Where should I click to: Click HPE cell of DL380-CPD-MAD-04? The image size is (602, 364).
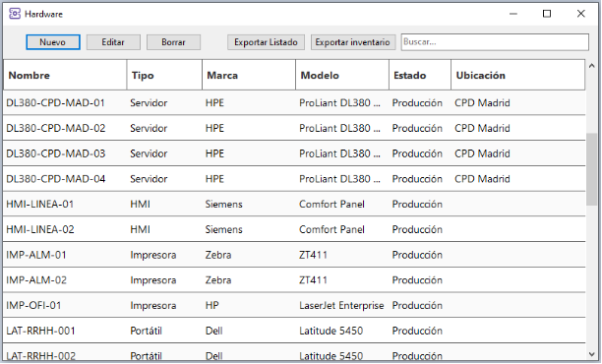point(214,179)
